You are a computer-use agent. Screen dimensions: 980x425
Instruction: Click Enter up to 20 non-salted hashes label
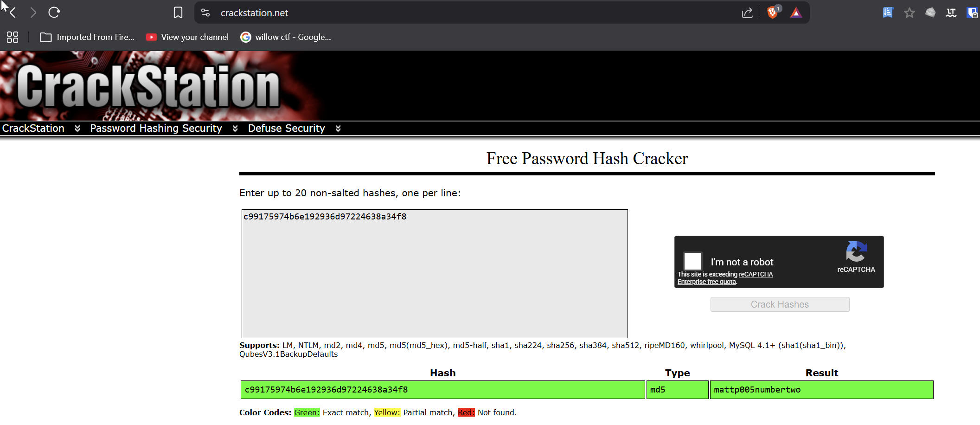pos(350,193)
